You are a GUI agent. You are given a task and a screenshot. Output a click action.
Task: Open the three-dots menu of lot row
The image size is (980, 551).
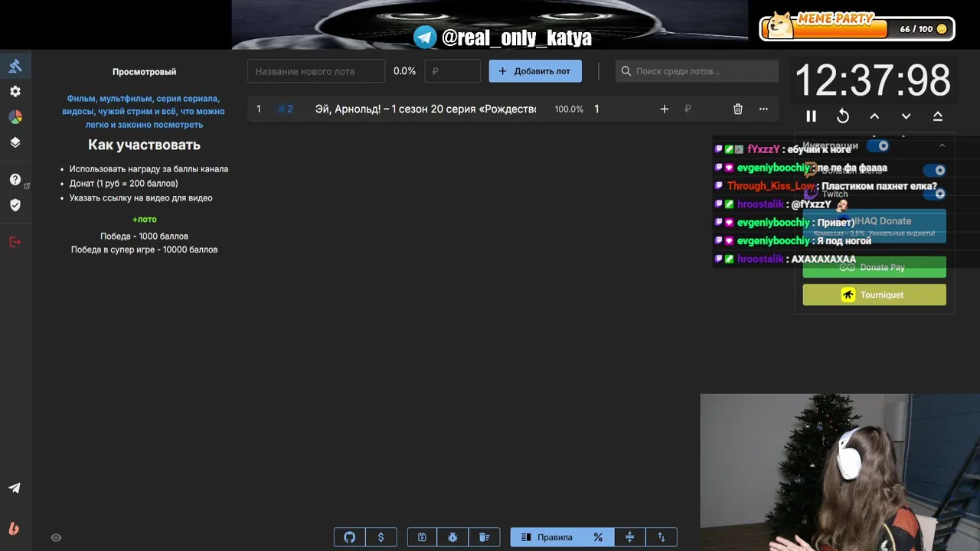763,109
